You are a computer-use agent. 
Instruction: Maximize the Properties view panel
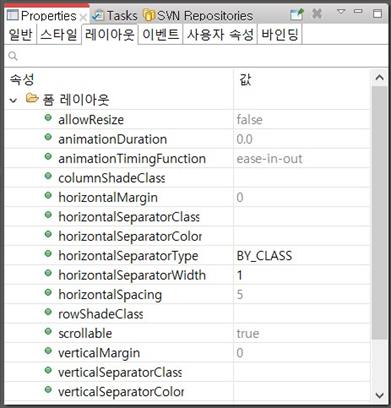coord(377,13)
